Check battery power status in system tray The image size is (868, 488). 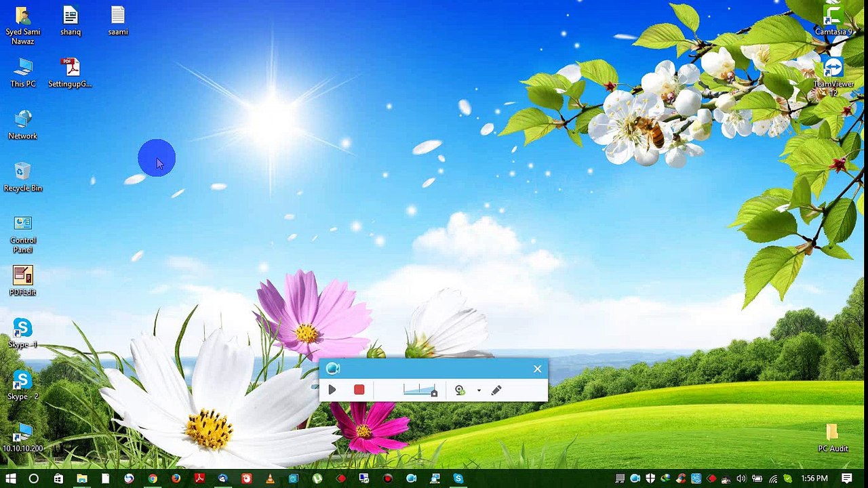coord(757,479)
